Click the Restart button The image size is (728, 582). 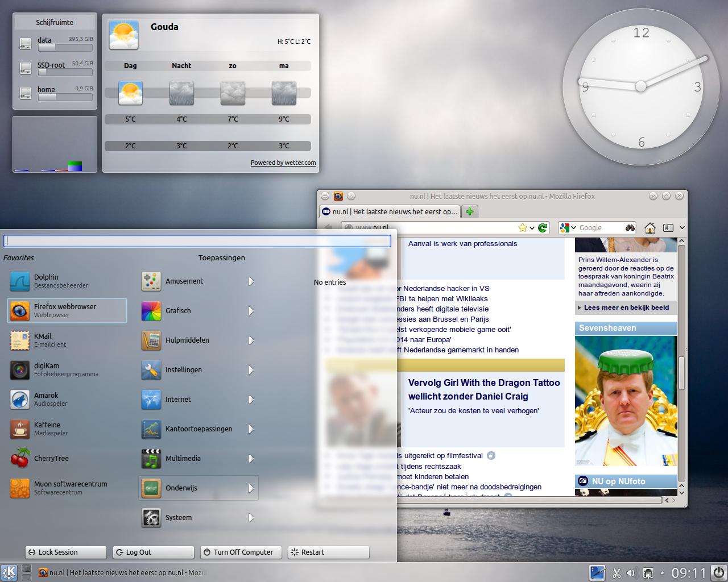pyautogui.click(x=329, y=552)
